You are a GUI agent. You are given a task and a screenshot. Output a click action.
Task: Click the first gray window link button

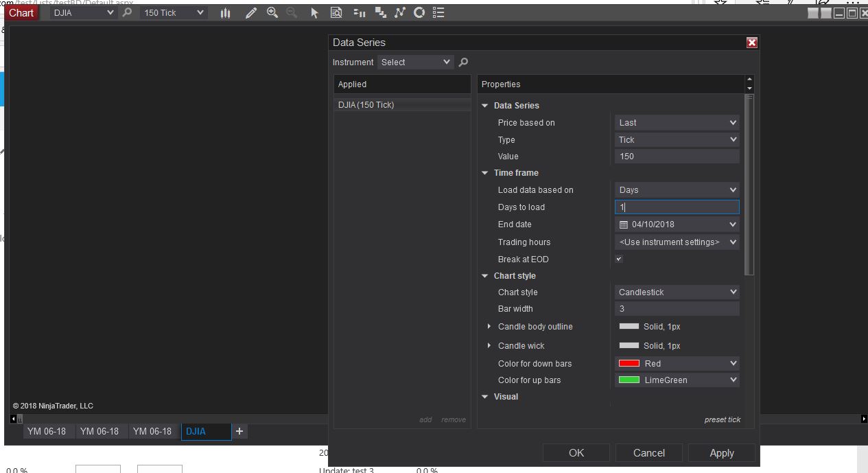pos(814,13)
